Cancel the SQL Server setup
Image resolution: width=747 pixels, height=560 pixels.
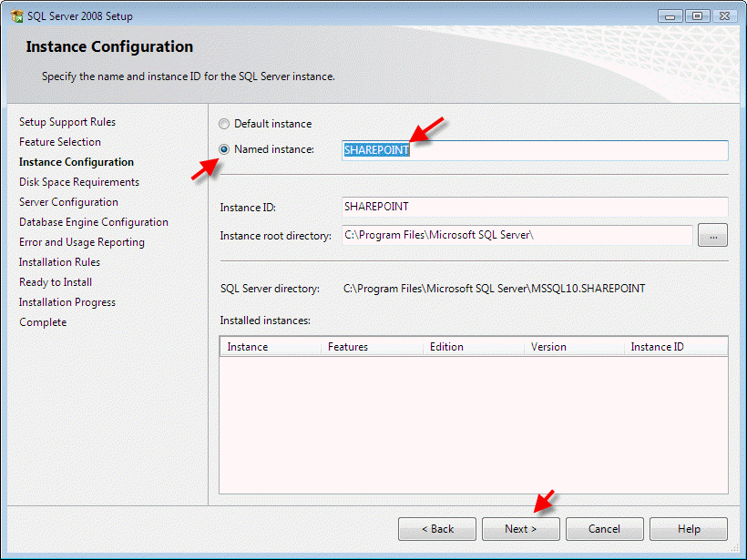[605, 529]
